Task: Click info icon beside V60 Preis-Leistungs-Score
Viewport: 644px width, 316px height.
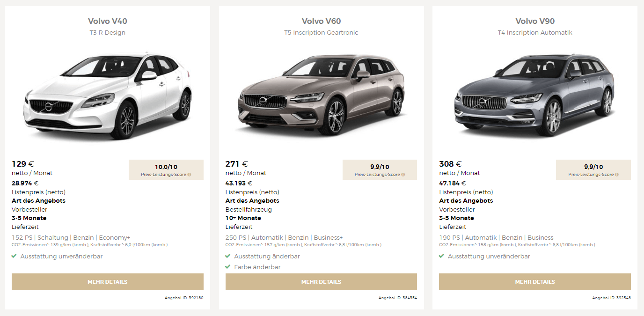Action: coord(403,175)
